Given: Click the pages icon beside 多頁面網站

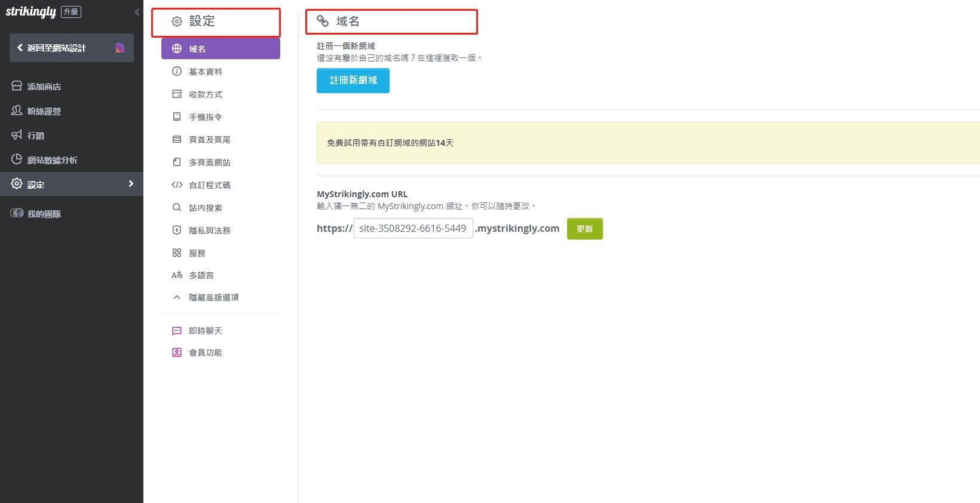Looking at the screenshot, I should pyautogui.click(x=177, y=162).
